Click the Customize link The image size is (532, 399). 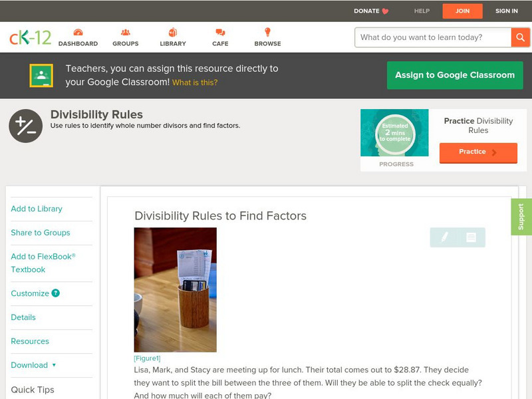(x=30, y=293)
